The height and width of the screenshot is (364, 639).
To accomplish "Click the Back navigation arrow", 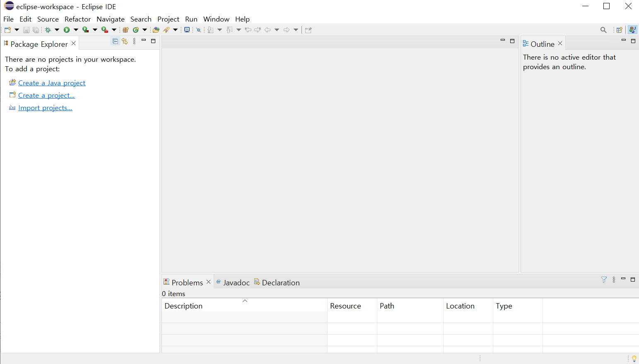I will [268, 30].
